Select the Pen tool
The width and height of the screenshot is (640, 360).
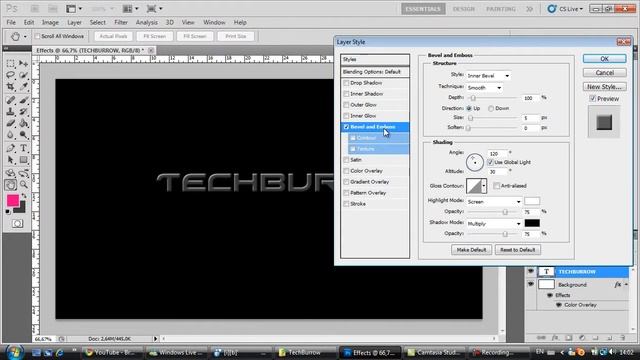pos(11,148)
